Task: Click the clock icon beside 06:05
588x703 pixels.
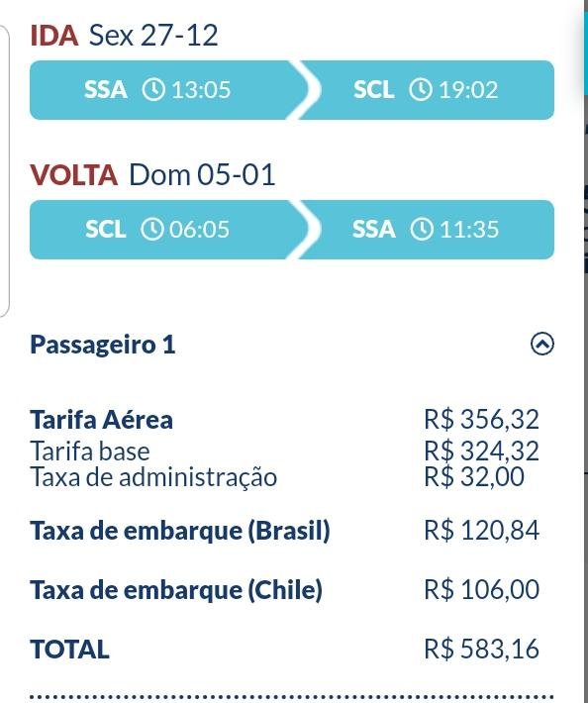Action: (x=152, y=229)
